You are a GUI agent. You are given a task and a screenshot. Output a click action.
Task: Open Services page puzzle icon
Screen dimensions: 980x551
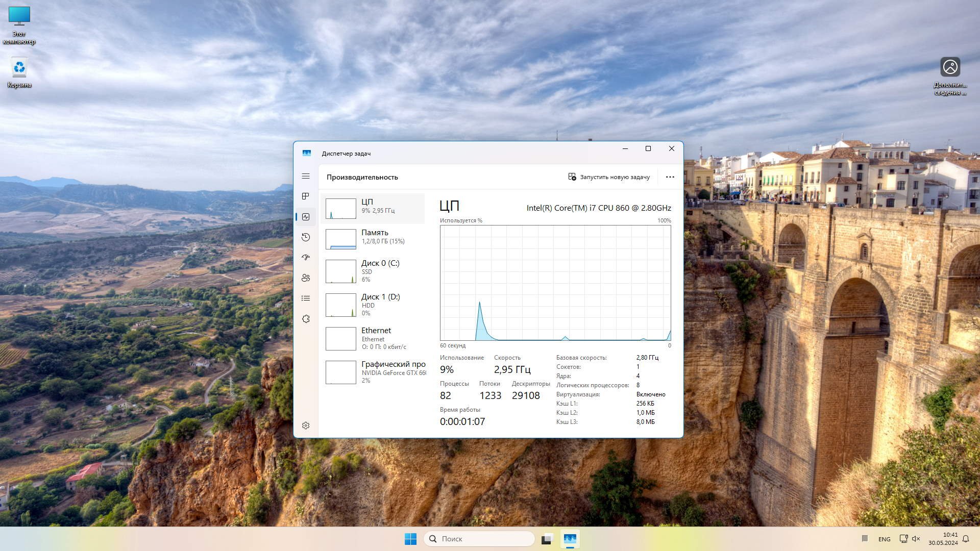click(x=306, y=319)
